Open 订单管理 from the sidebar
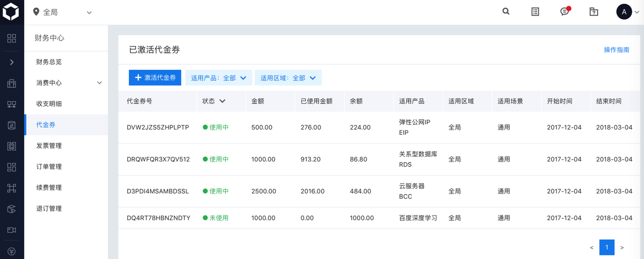This screenshot has height=259, width=644. pyautogui.click(x=49, y=167)
